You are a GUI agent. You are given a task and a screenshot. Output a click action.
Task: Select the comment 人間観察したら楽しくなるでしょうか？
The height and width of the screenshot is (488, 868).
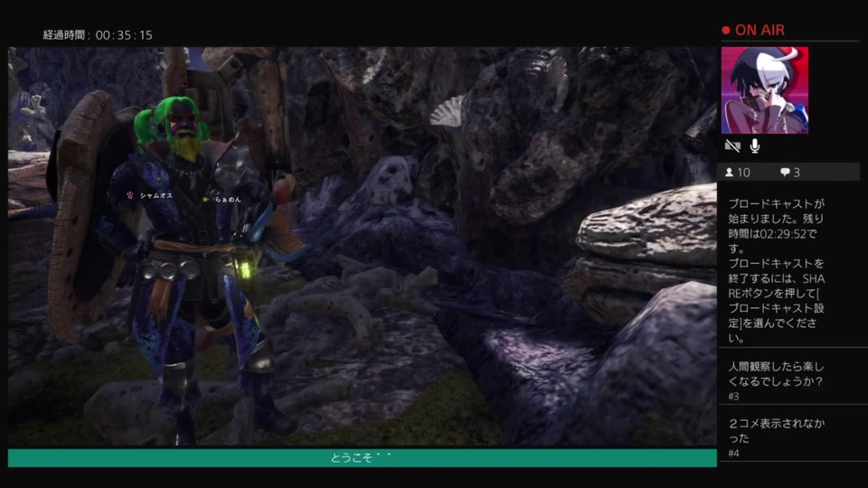[x=776, y=374]
